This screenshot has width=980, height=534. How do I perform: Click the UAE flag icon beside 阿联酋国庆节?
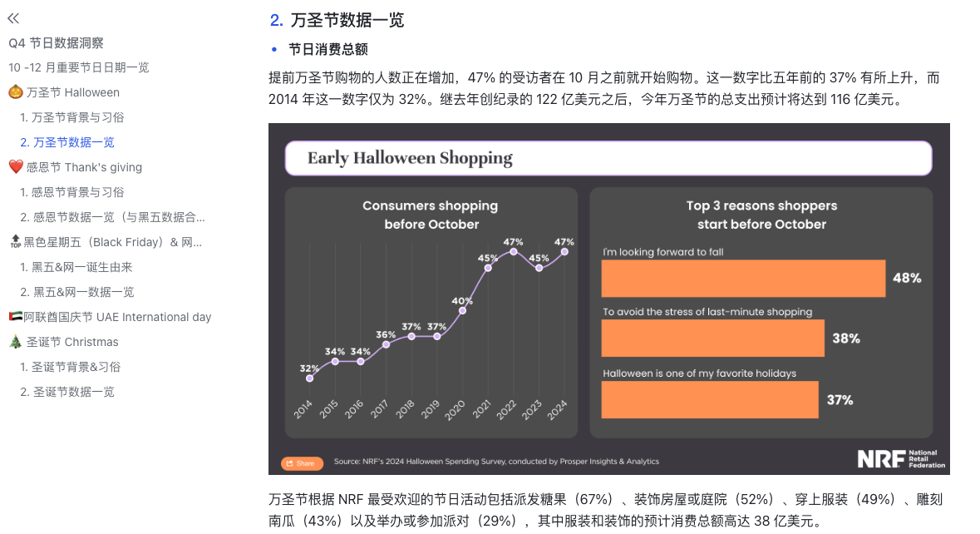[x=14, y=317]
